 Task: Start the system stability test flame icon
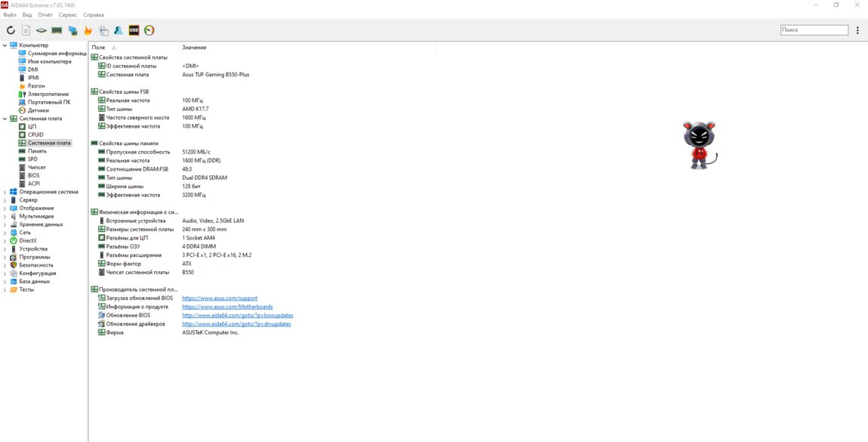pyautogui.click(x=88, y=30)
